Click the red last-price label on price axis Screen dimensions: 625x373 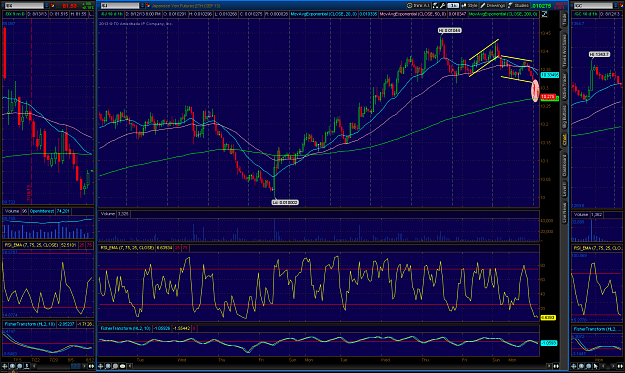tap(548, 97)
